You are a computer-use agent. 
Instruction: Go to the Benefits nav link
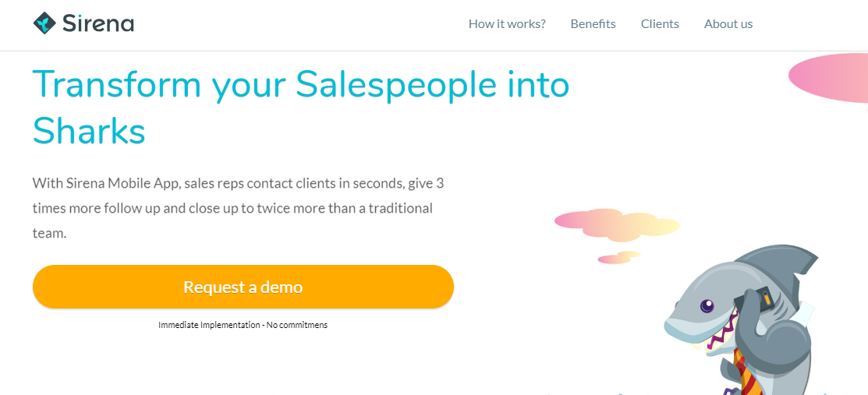point(593,23)
